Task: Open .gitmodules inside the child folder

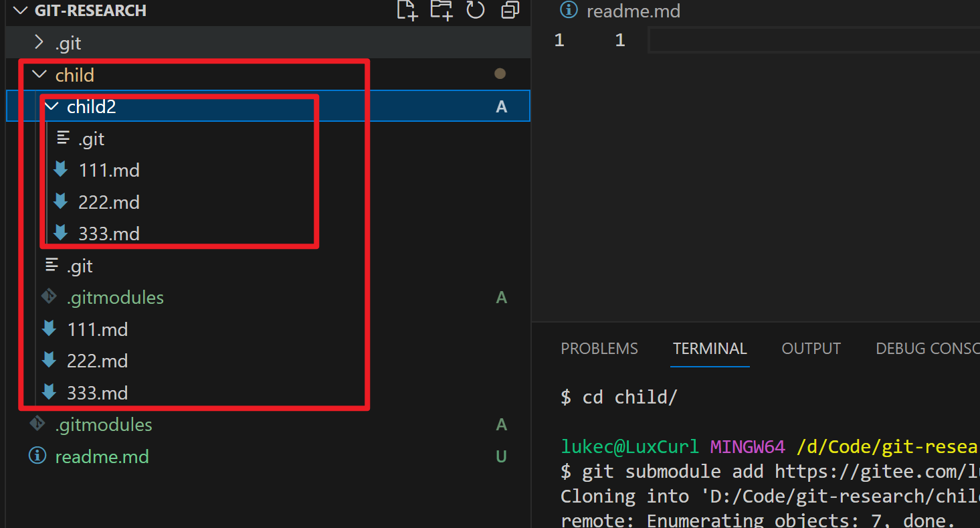Action: 115,297
